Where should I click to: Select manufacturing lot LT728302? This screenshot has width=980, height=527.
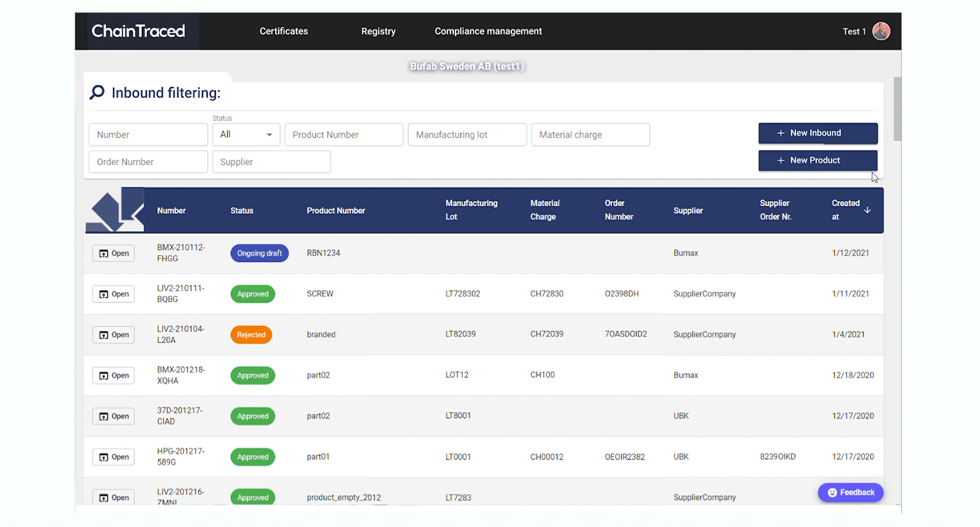click(463, 294)
